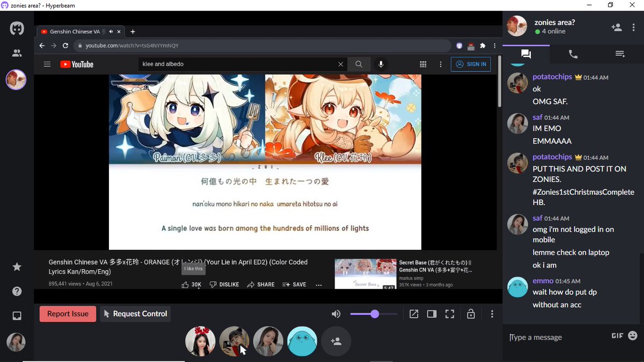
Task: Open the help question mark icon
Action: click(x=17, y=291)
